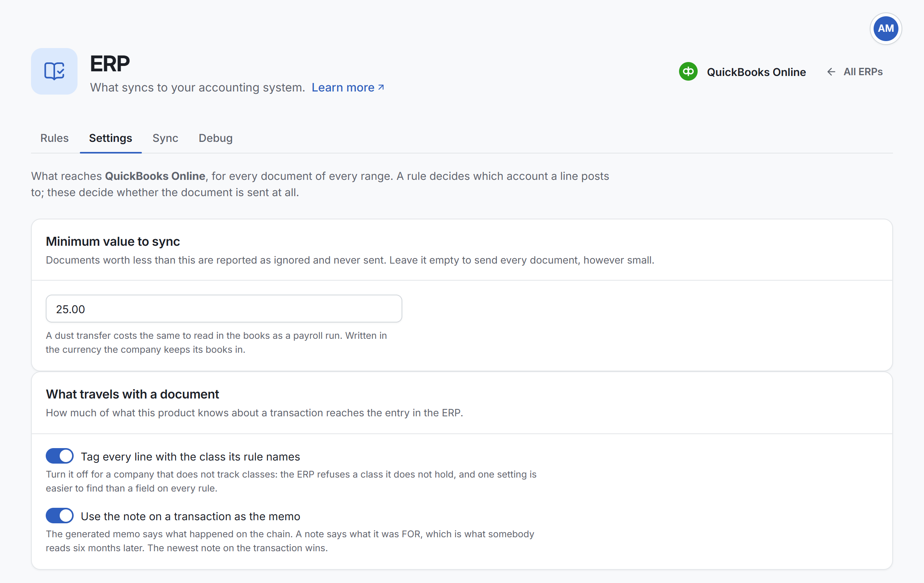The image size is (924, 583).
Task: Select the Settings tab
Action: (x=110, y=138)
